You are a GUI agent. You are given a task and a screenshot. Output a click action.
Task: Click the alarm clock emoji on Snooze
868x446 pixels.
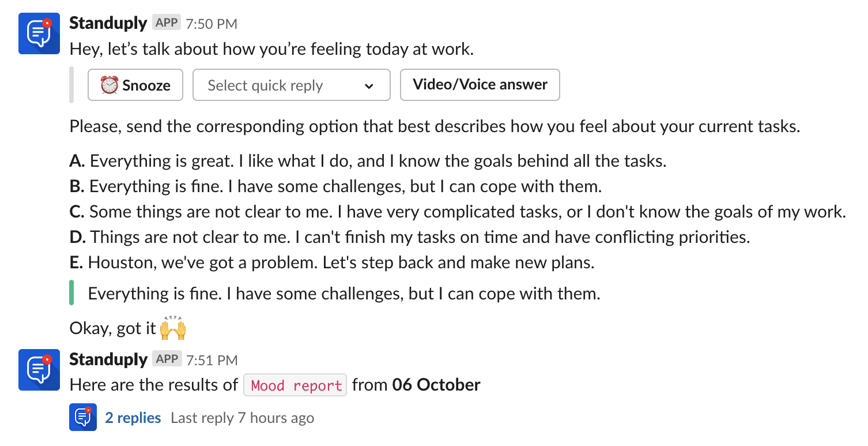coord(109,85)
